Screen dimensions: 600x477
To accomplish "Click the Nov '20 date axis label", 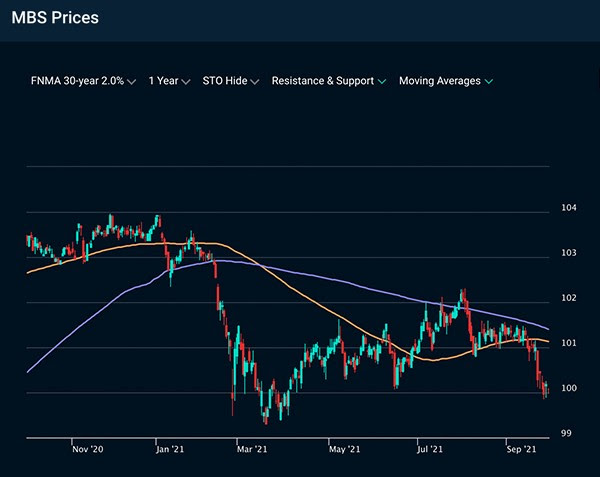I will [x=88, y=450].
